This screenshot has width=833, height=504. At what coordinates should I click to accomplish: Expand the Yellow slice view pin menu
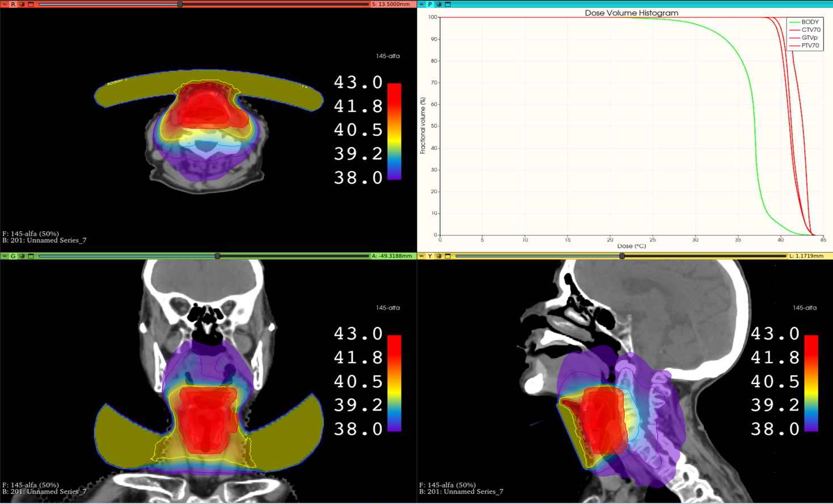(x=422, y=256)
